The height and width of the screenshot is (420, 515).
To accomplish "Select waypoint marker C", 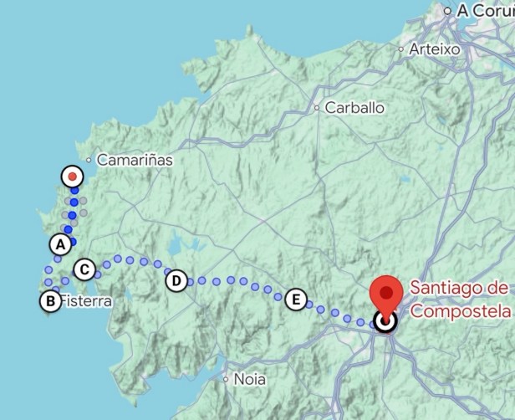I will pyautogui.click(x=84, y=269).
